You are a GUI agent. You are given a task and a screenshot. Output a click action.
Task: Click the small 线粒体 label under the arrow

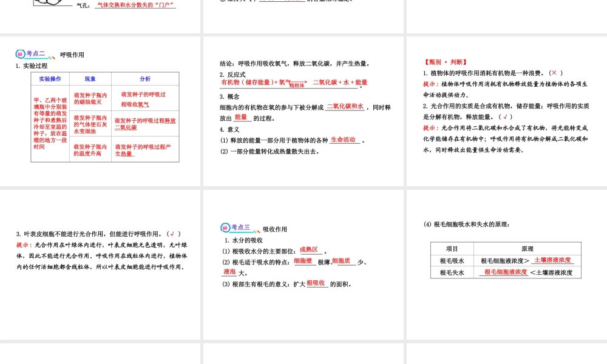pyautogui.click(x=297, y=86)
